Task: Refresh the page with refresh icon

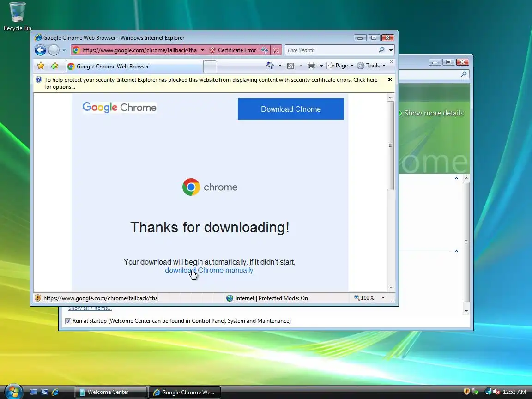Action: 265,50
